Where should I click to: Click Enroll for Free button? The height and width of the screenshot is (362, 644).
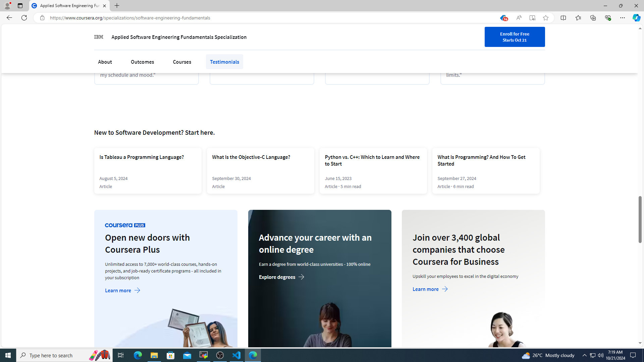(x=515, y=37)
